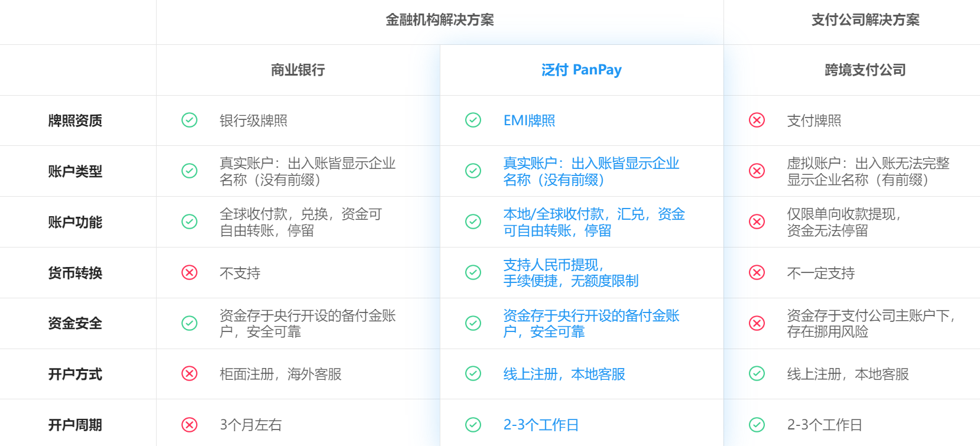Click the red cross beside 不支持

[189, 273]
